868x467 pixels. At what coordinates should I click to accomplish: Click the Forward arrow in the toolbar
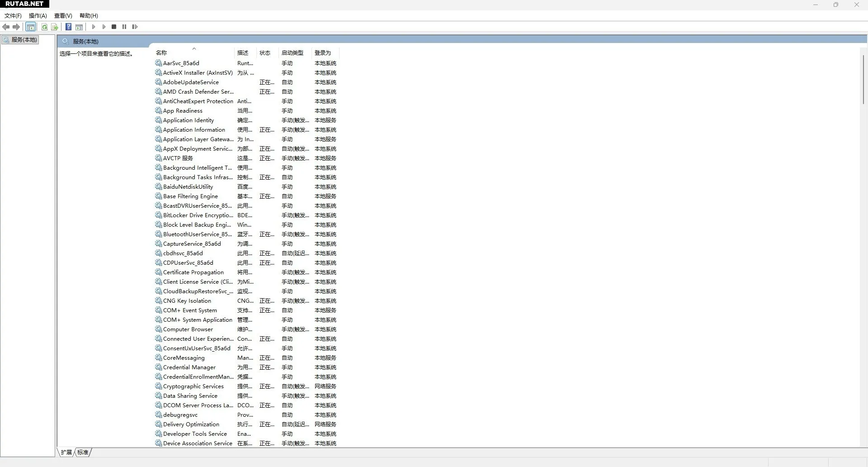(x=16, y=27)
